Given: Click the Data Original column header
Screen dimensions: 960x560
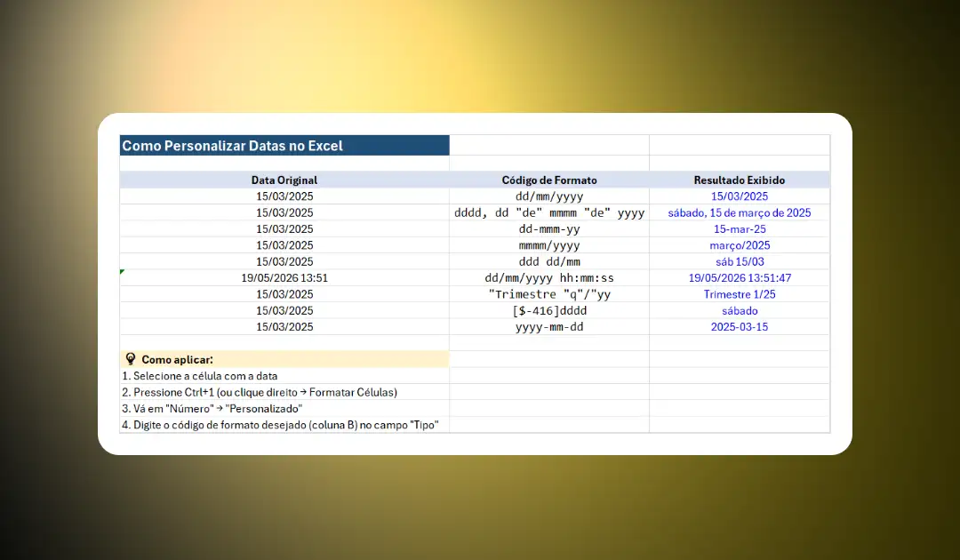Looking at the screenshot, I should point(284,180).
